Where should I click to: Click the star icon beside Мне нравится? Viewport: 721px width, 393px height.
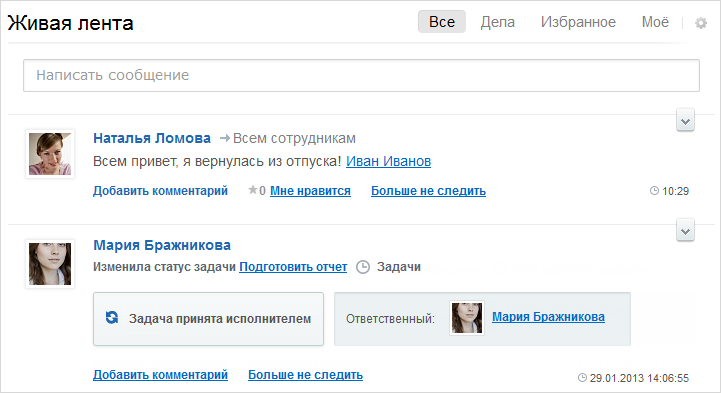click(x=252, y=190)
